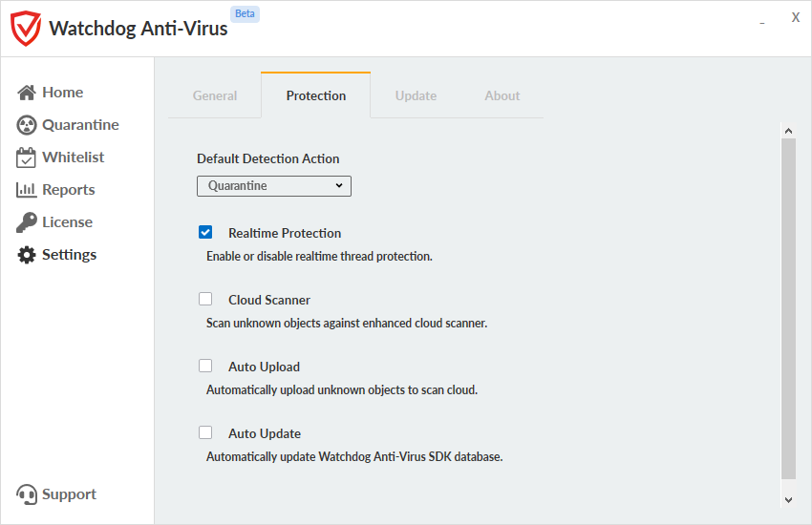Screen dimensions: 812x525
Task: Open Reports via the bar chart icon
Action: (27, 190)
